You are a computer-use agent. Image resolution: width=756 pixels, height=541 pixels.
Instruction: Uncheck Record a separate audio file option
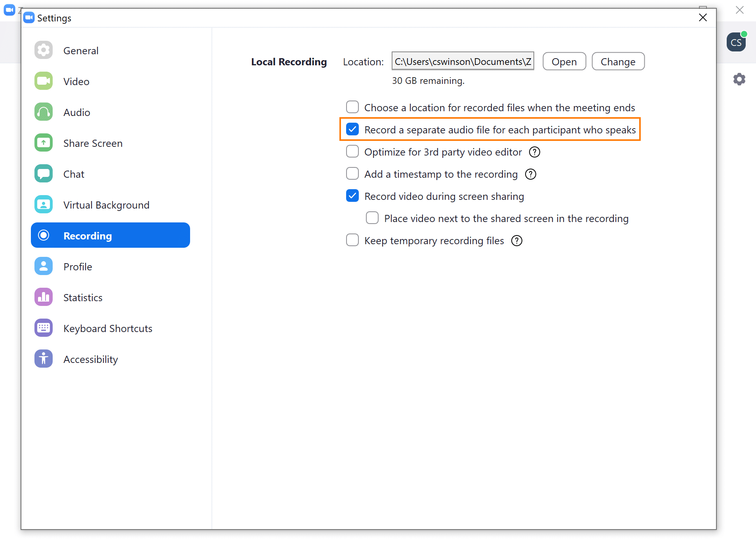(x=352, y=129)
